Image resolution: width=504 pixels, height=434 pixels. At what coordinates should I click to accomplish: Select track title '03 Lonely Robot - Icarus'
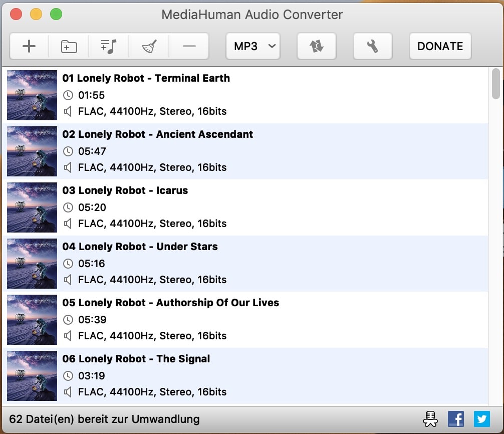[x=125, y=190]
